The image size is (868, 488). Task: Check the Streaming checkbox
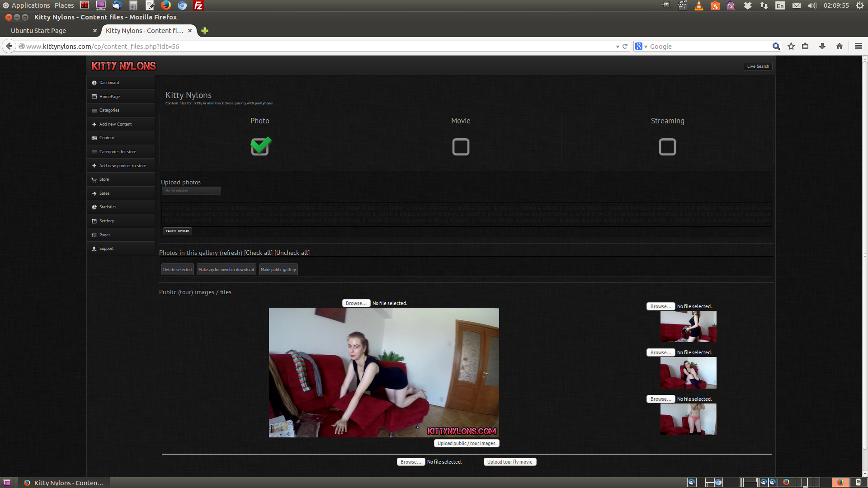tap(667, 147)
